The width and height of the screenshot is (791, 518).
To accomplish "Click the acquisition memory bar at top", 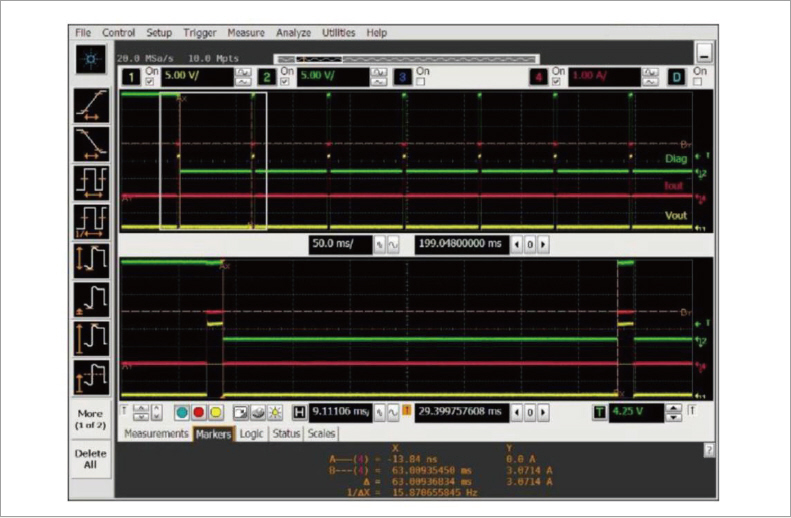I will (x=406, y=59).
